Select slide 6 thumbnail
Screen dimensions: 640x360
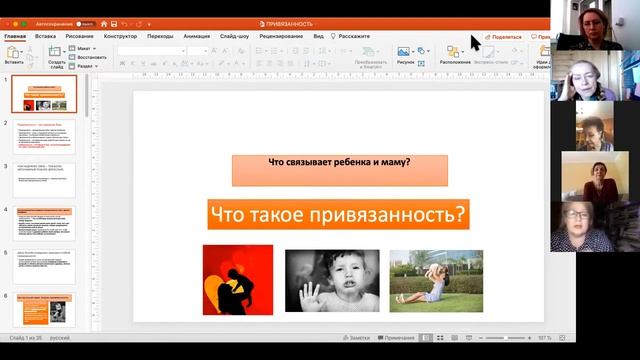44,309
